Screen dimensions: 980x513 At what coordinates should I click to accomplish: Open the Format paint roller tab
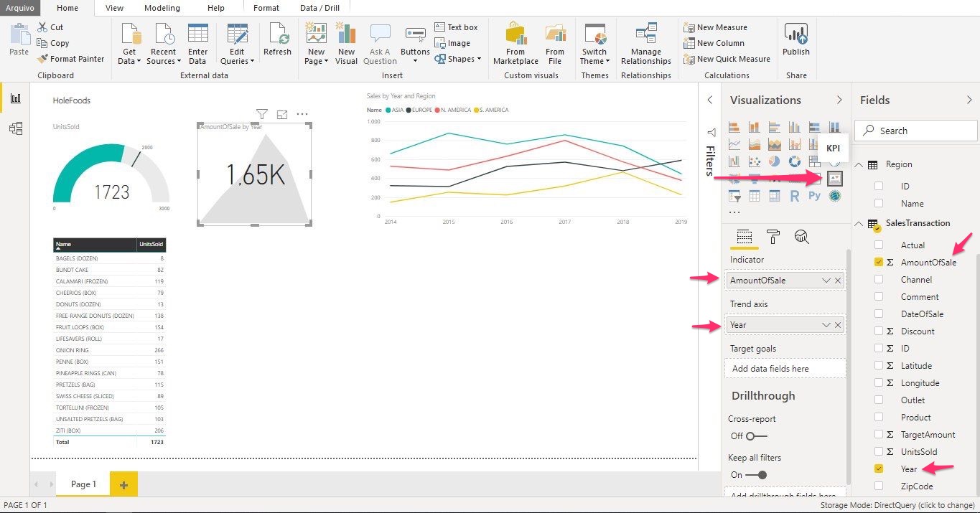(773, 237)
